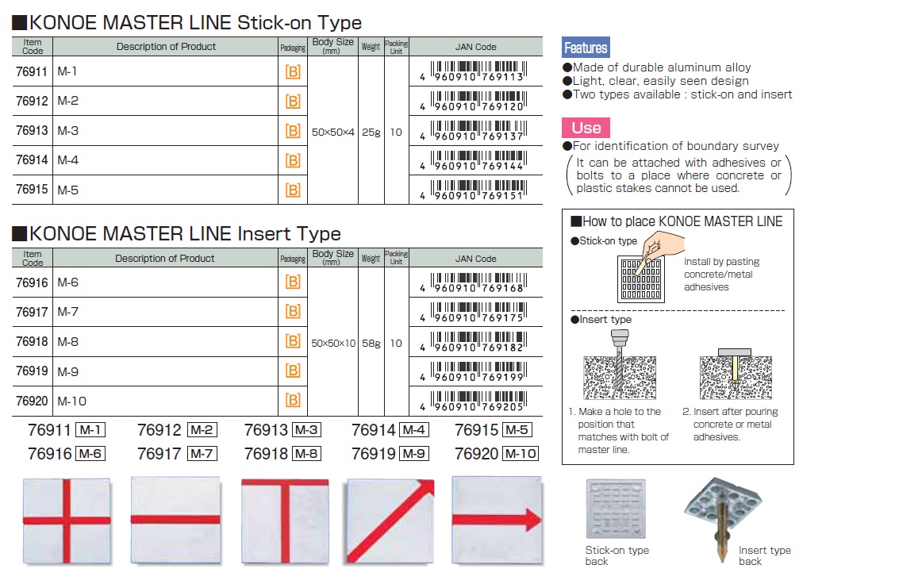Click the pink Use heading label

[x=586, y=129]
